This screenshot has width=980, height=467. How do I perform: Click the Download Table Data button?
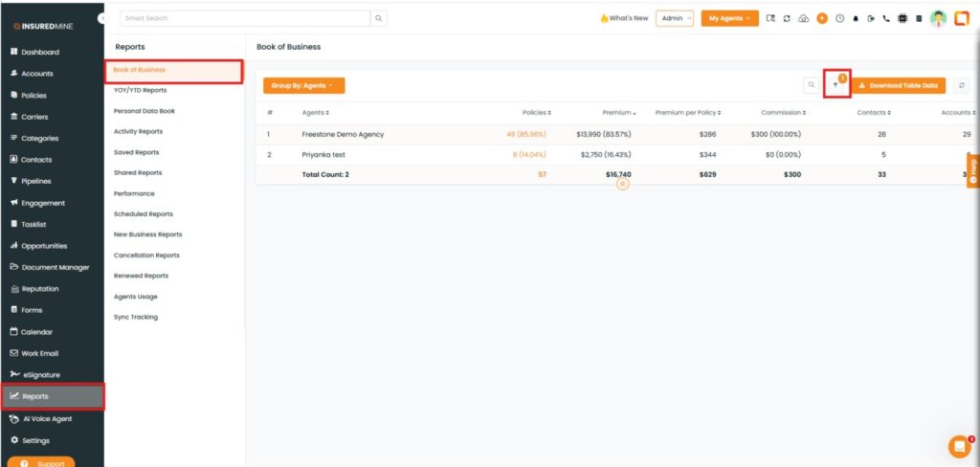click(x=899, y=85)
